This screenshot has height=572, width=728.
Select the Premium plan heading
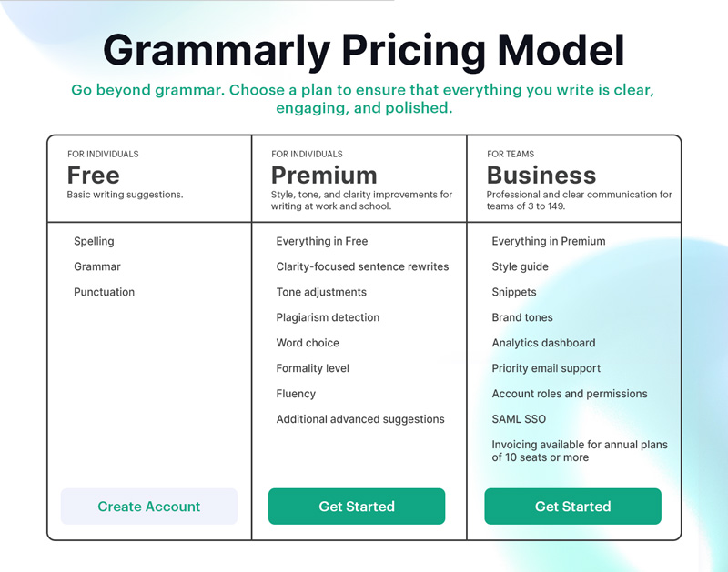[x=324, y=176]
